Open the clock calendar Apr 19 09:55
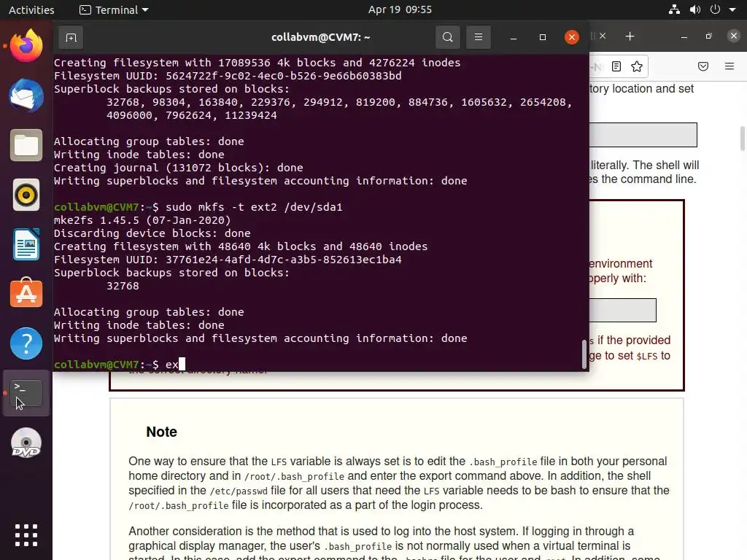Viewport: 747px width, 560px height. [x=400, y=9]
